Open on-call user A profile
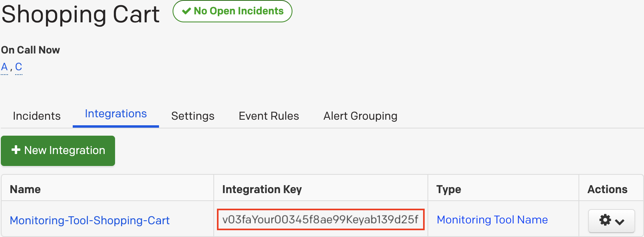 pos(4,66)
